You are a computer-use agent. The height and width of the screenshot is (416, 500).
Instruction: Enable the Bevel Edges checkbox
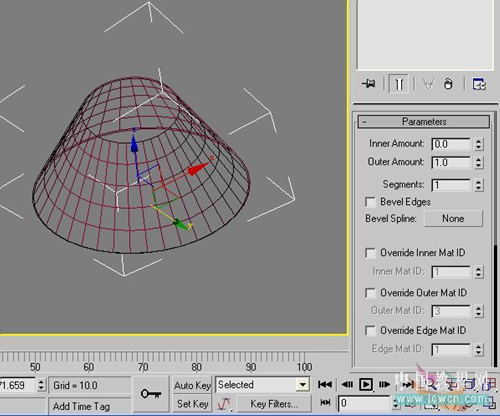coord(370,202)
